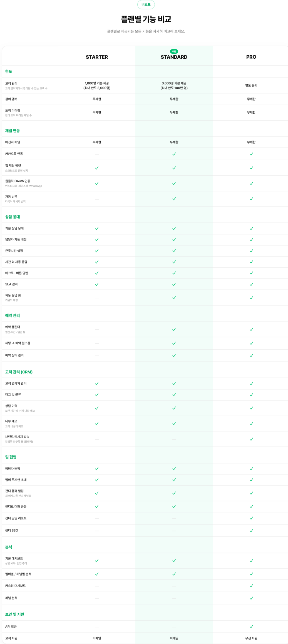Select the STARTER plan column header
Image resolution: width=288 pixels, height=644 pixels.
click(97, 57)
